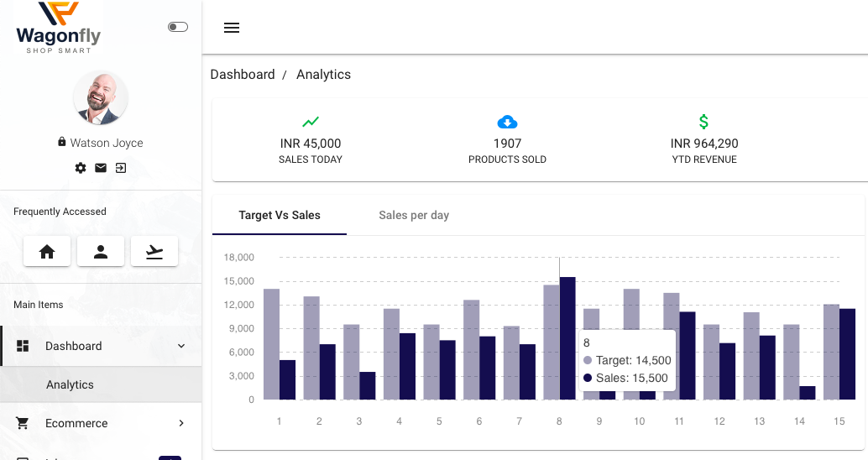Click the Wagonfly logo
The image size is (868, 460).
point(58,28)
